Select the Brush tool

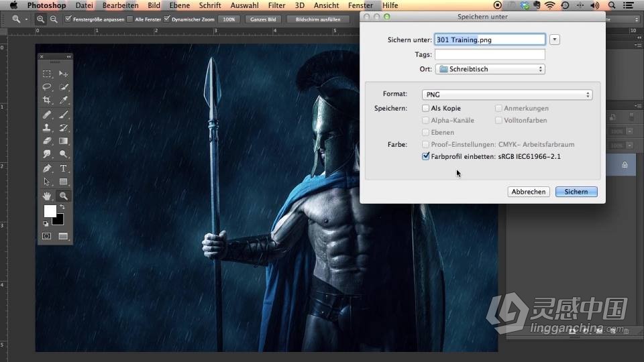[63, 115]
